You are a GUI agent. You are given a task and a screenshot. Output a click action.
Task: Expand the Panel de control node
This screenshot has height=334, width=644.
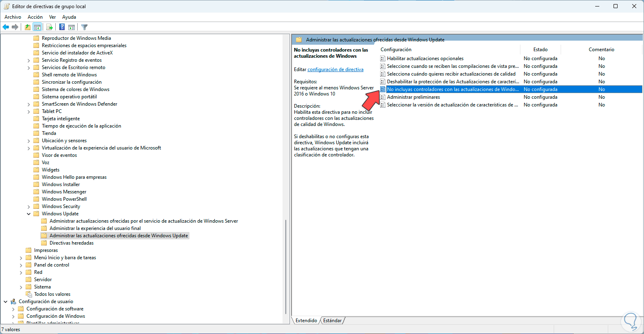21,265
